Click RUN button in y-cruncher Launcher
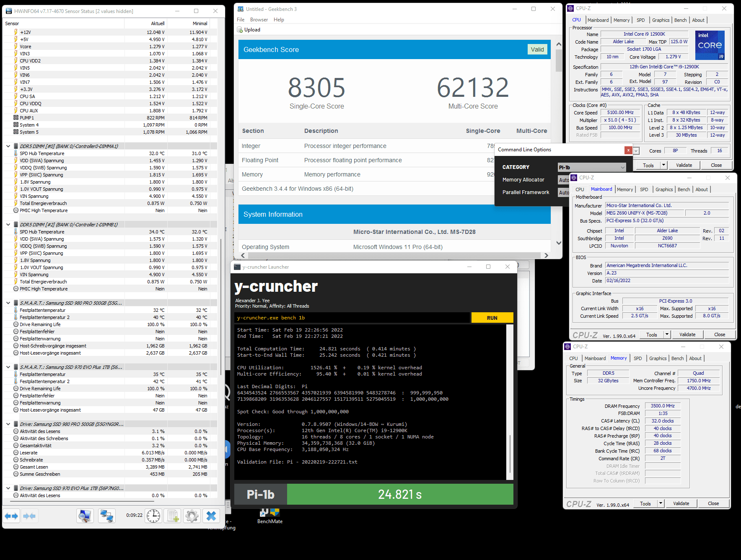This screenshot has height=560, width=741. (492, 318)
